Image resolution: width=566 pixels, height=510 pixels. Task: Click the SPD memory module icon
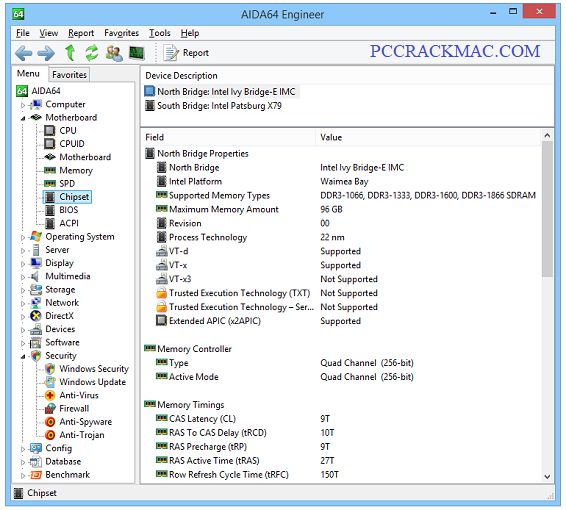point(49,183)
